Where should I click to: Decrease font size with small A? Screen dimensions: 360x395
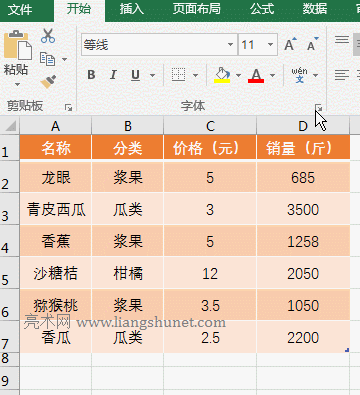pyautogui.click(x=312, y=44)
